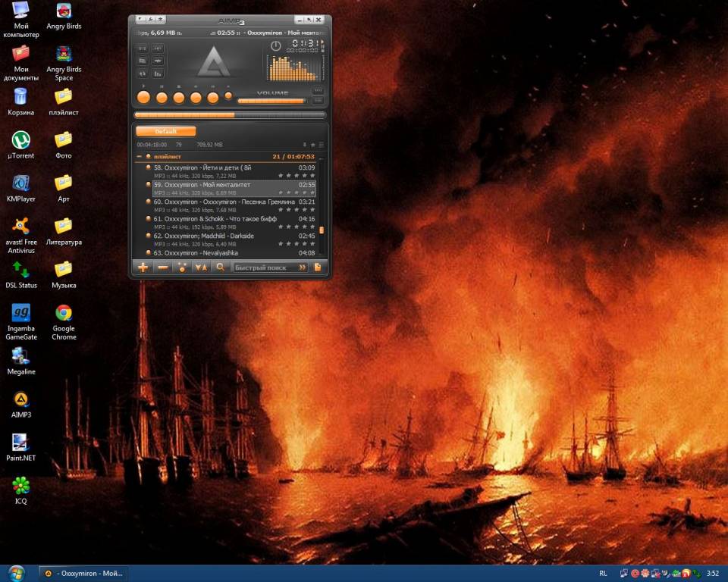Select the Paint.NET desktop shortcut
The image size is (728, 582).
click(x=21, y=447)
